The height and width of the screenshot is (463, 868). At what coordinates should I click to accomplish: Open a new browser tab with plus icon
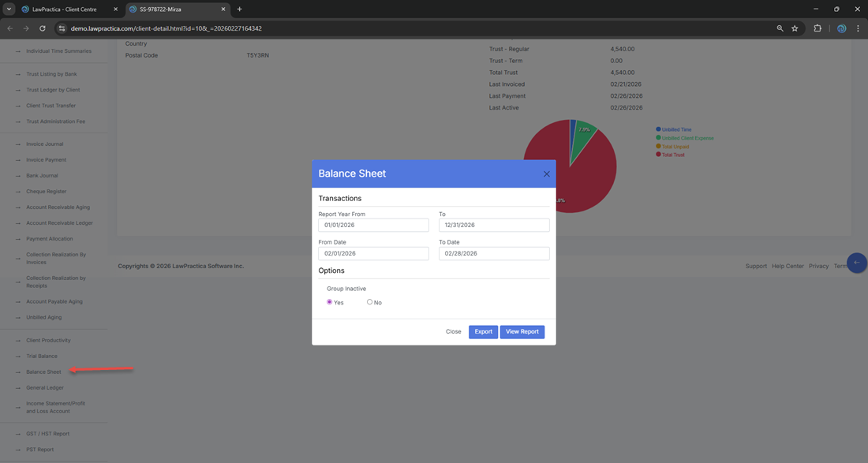pyautogui.click(x=240, y=9)
